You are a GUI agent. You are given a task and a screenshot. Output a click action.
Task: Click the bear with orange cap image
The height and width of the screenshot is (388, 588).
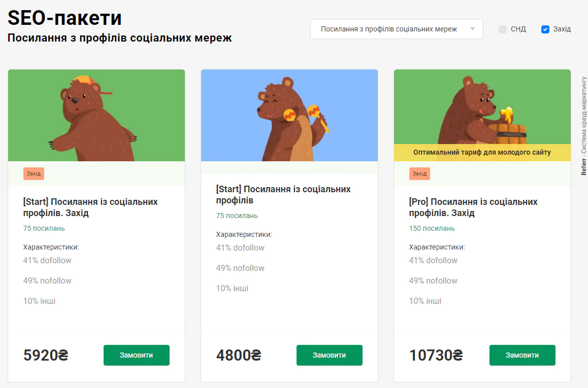[x=96, y=115]
